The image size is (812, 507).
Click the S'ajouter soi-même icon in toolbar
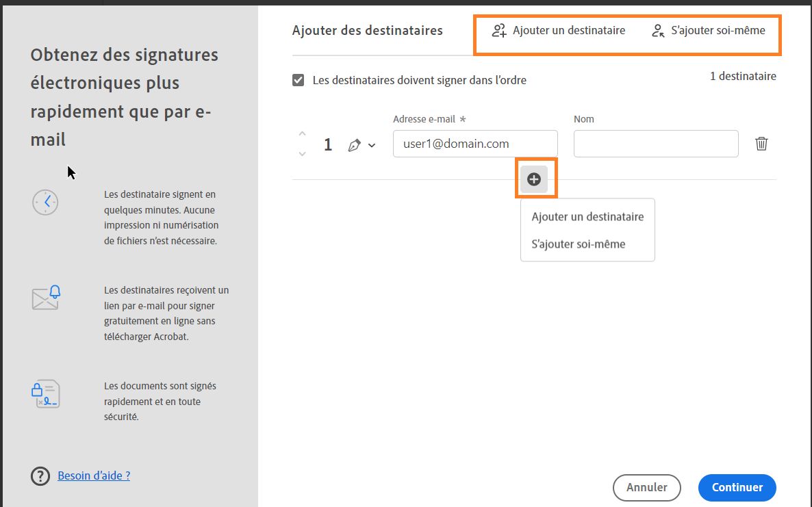point(658,30)
